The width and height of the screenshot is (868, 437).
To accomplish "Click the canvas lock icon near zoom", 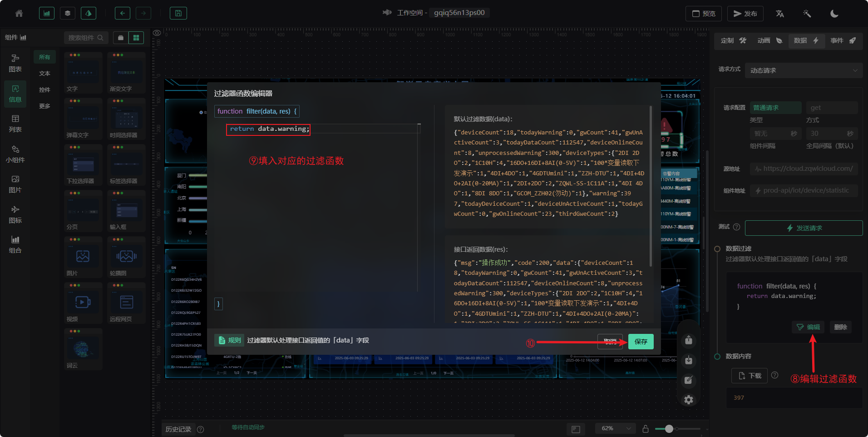I will 646,429.
